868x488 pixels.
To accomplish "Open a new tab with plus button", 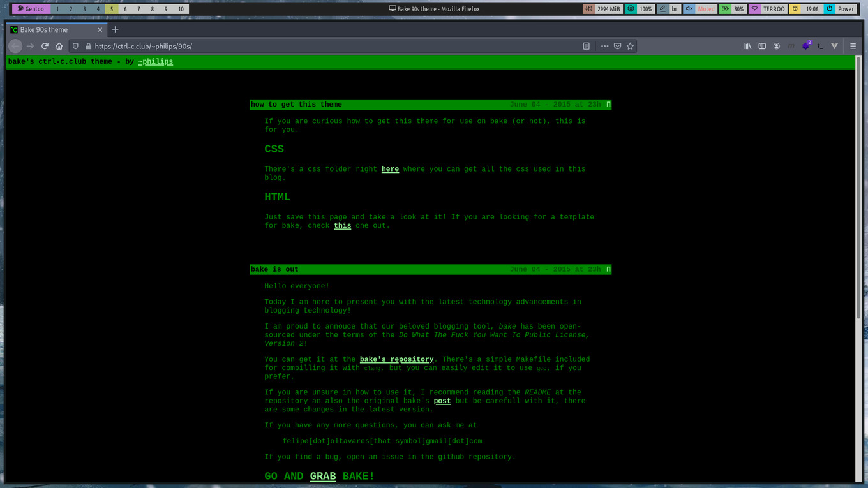I will pyautogui.click(x=116, y=29).
